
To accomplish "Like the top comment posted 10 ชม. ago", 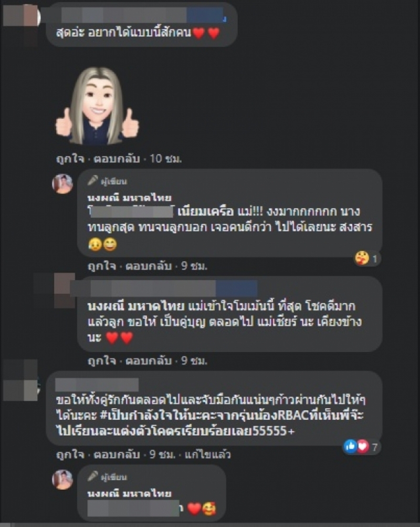I will pos(70,158).
